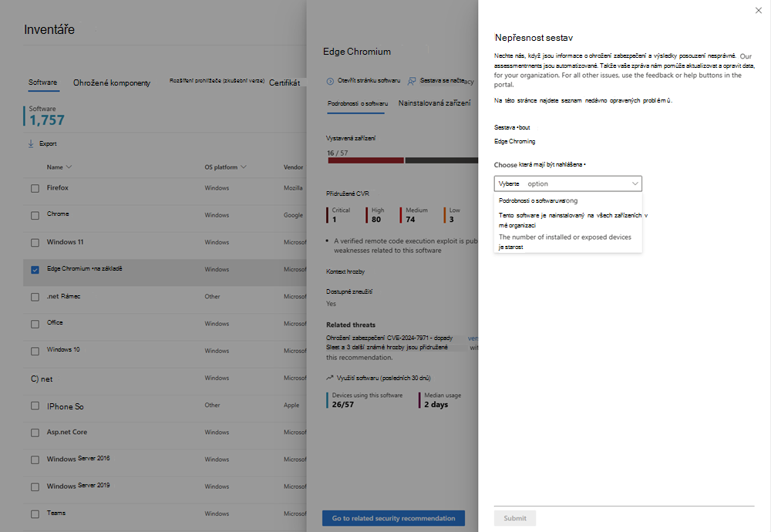The width and height of the screenshot is (771, 532).
Task: Click the Mozilla vendor cell
Action: [293, 188]
